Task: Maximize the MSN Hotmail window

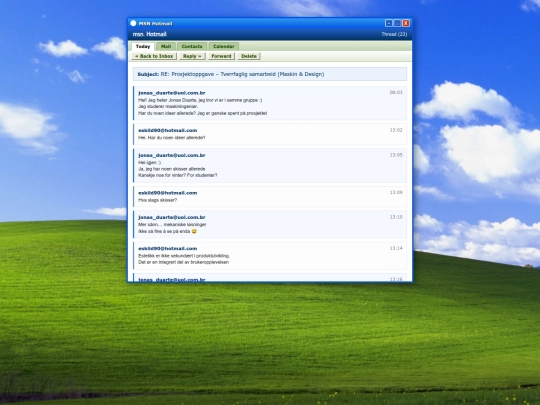Action: (x=397, y=23)
